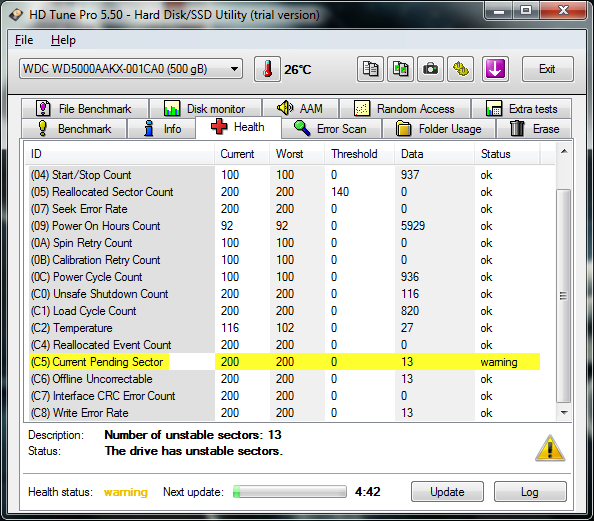Switch to the File Benchmark tab
Viewport: 594px width, 521px height.
85,109
